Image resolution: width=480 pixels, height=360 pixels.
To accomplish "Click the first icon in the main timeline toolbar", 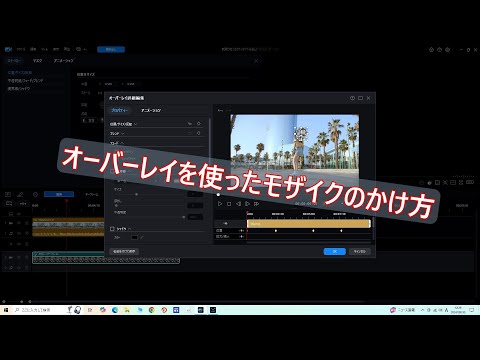I will click(x=8, y=194).
